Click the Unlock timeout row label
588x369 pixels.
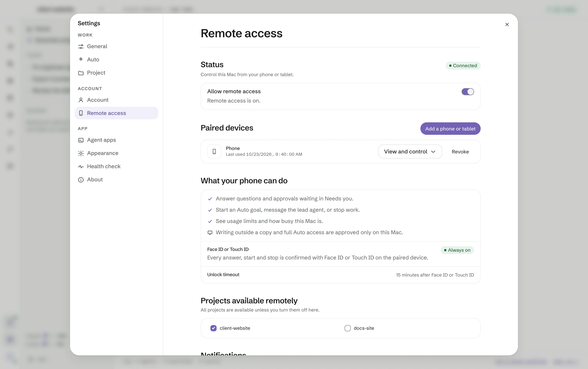[223, 275]
